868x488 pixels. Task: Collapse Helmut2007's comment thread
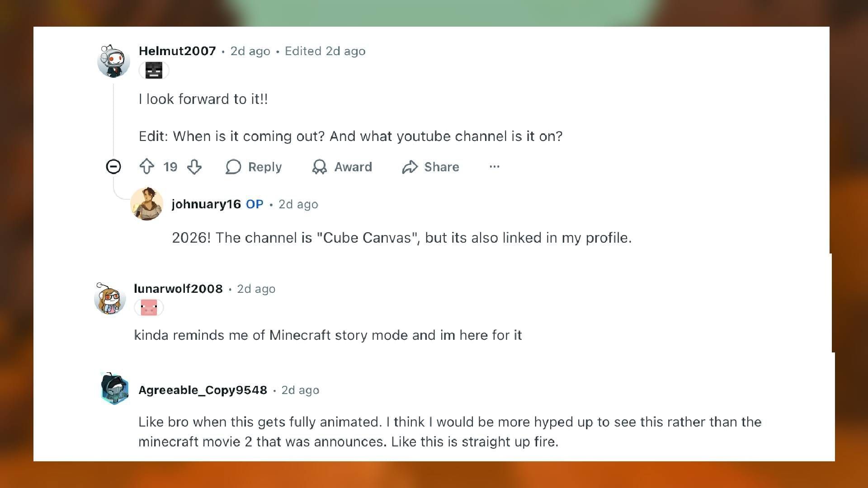click(x=113, y=167)
